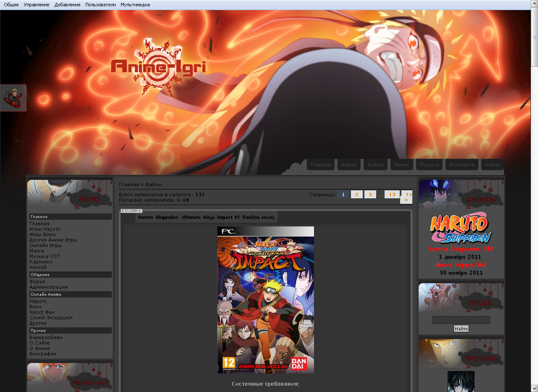Click the Ultimate Ninja Impact cover image

(266, 300)
